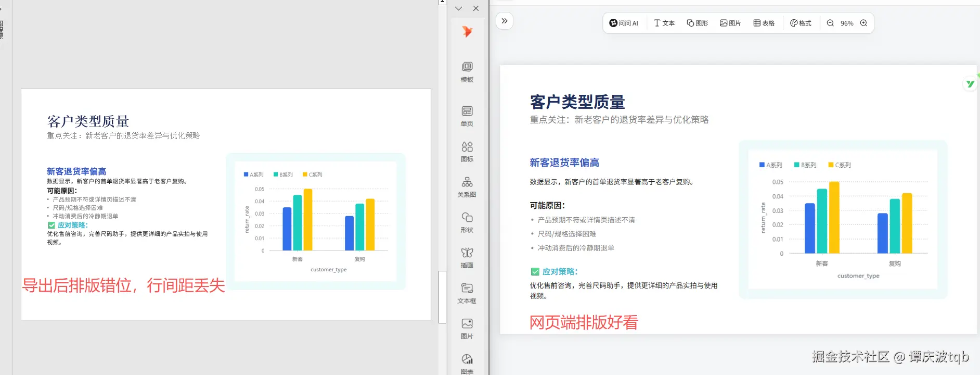Screen dimensions: 980x375
Task: Insert a 文本框 text box
Action: pyautogui.click(x=467, y=293)
